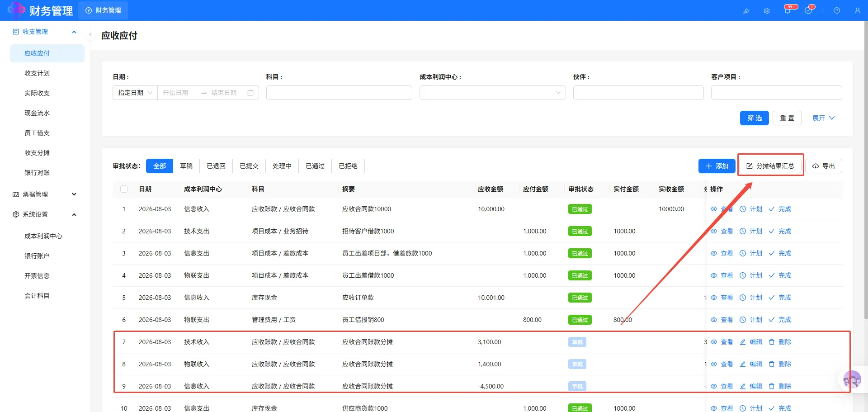Filter approval status by 已通过
This screenshot has width=868, height=412.
coord(315,166)
